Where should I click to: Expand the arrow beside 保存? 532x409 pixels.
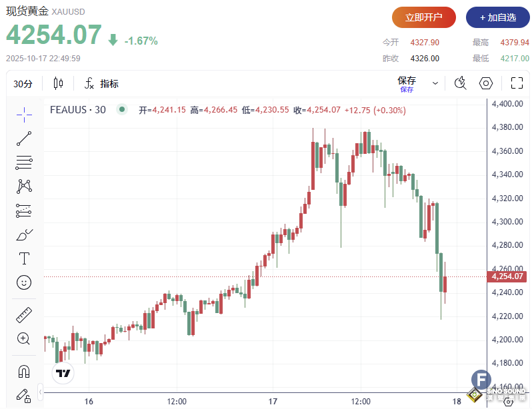tap(435, 83)
